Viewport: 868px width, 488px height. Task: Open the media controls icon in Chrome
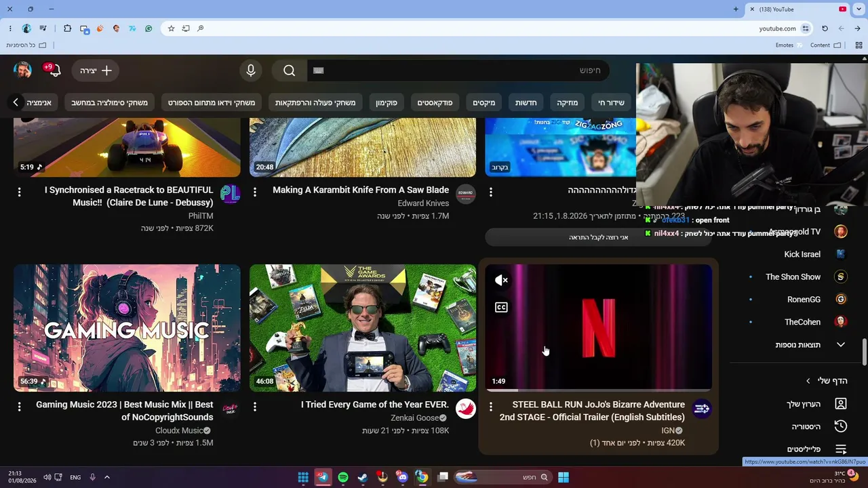tap(43, 28)
